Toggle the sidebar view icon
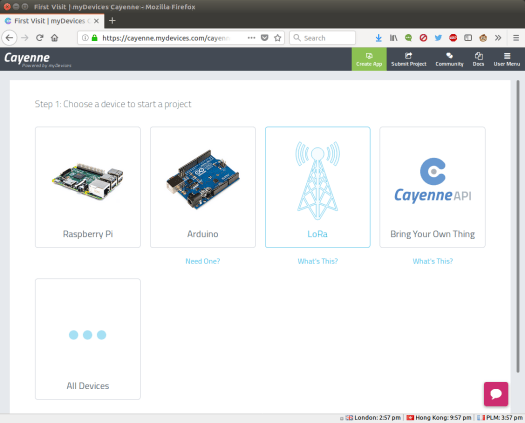The width and height of the screenshot is (525, 423). click(468, 38)
